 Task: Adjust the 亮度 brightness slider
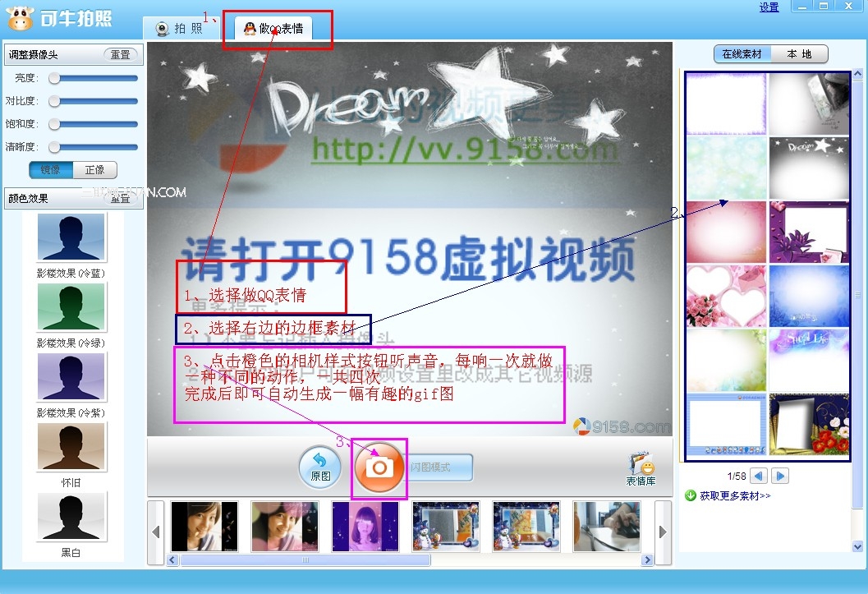point(93,79)
